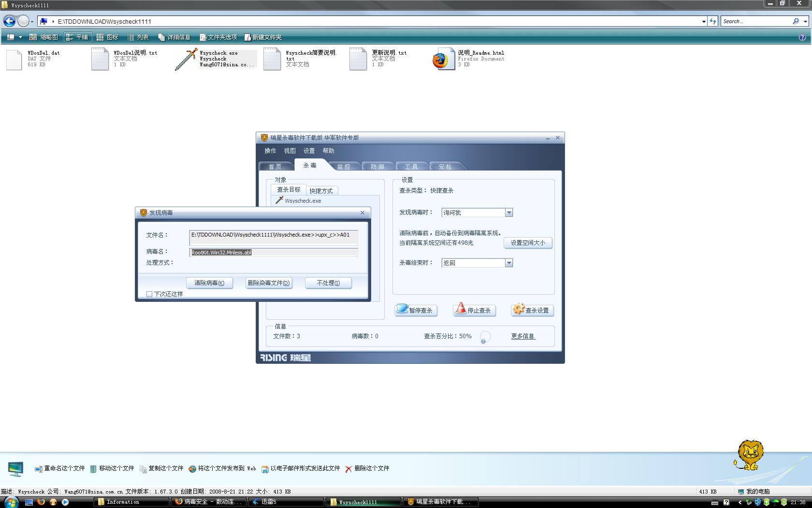Viewport: 812px width, 508px height.
Task: Switch to the 迅雷5 taskbar window
Action: point(286,502)
